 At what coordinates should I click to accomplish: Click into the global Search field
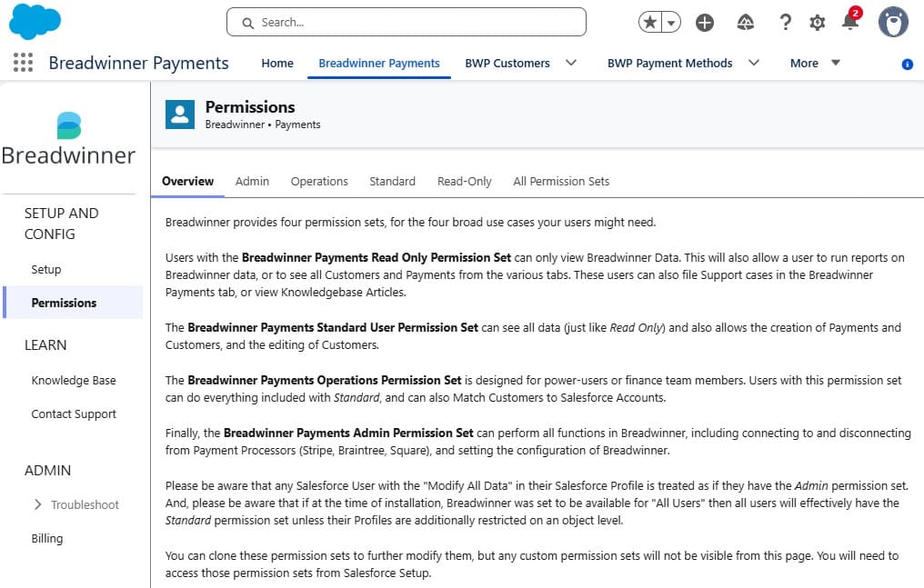[406, 23]
